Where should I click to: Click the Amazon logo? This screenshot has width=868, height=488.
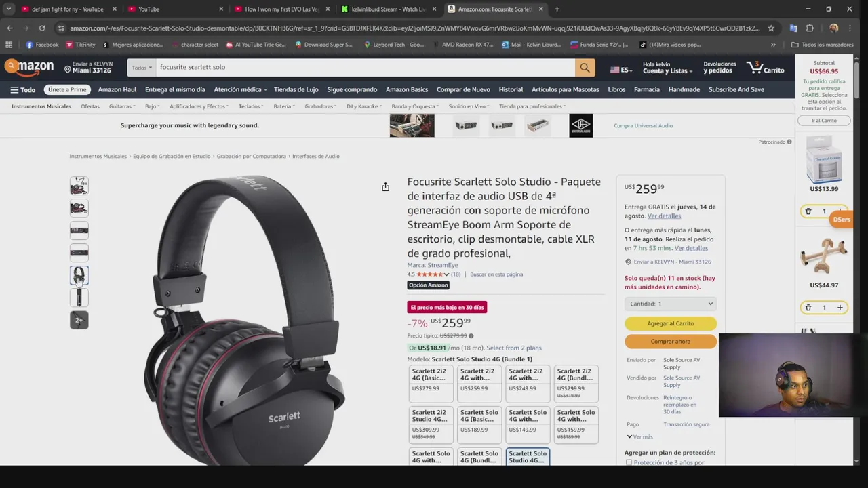pos(29,66)
